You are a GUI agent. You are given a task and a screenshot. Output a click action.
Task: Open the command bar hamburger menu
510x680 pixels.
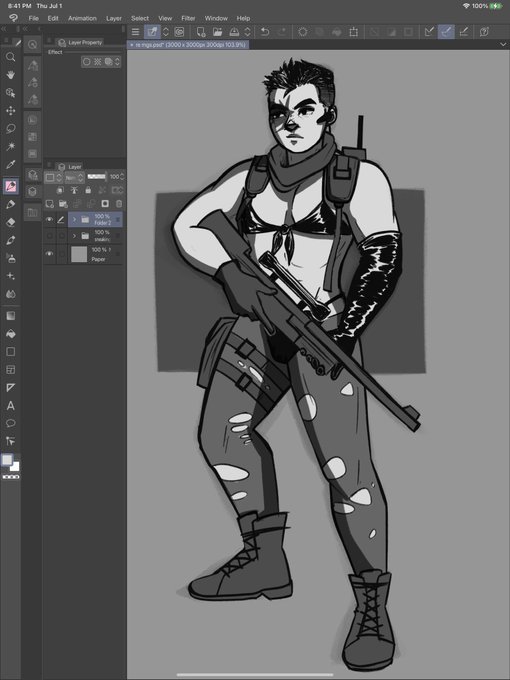135,32
